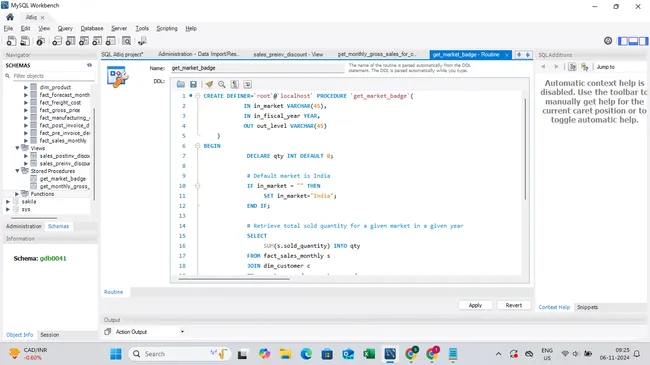This screenshot has width=650, height=365.
Task: Open find panel magnifier in DDL editor
Action: 222,84
